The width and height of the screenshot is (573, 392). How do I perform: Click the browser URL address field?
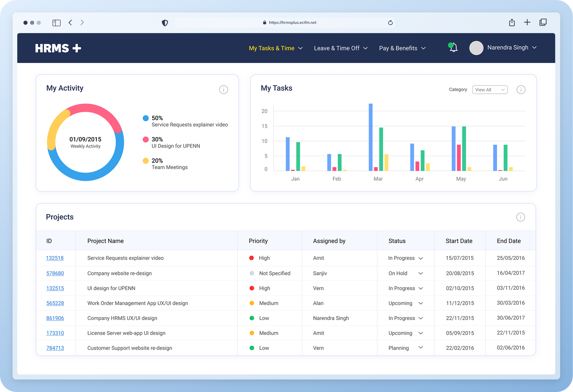pyautogui.click(x=285, y=23)
